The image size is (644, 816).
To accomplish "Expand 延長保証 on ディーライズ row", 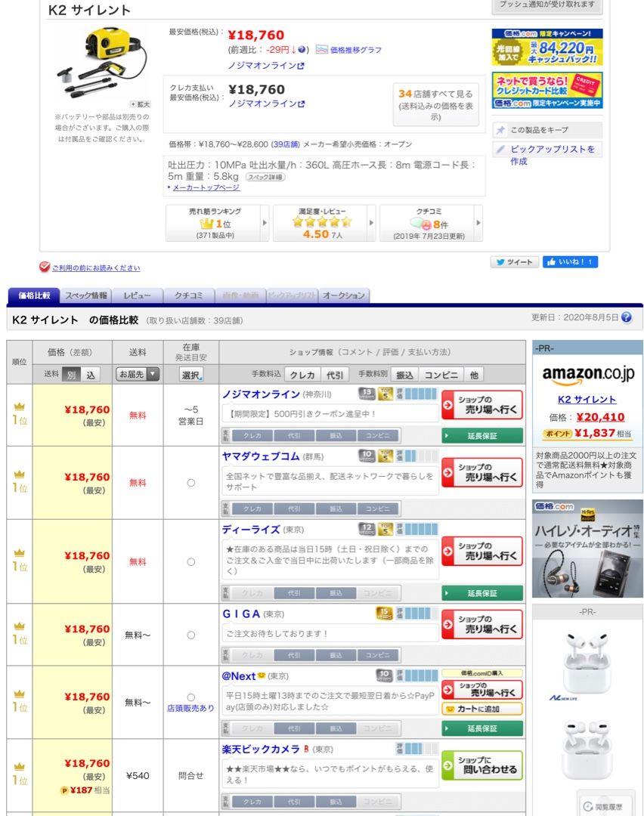I will (482, 593).
